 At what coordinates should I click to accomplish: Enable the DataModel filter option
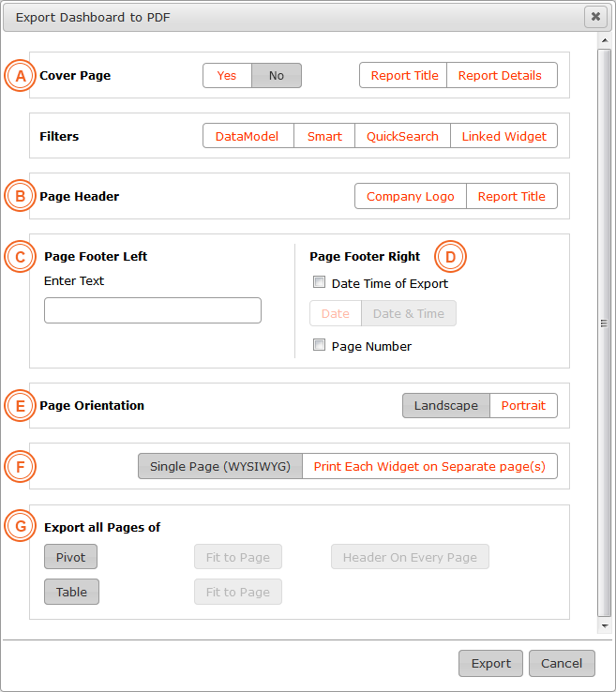pos(248,136)
